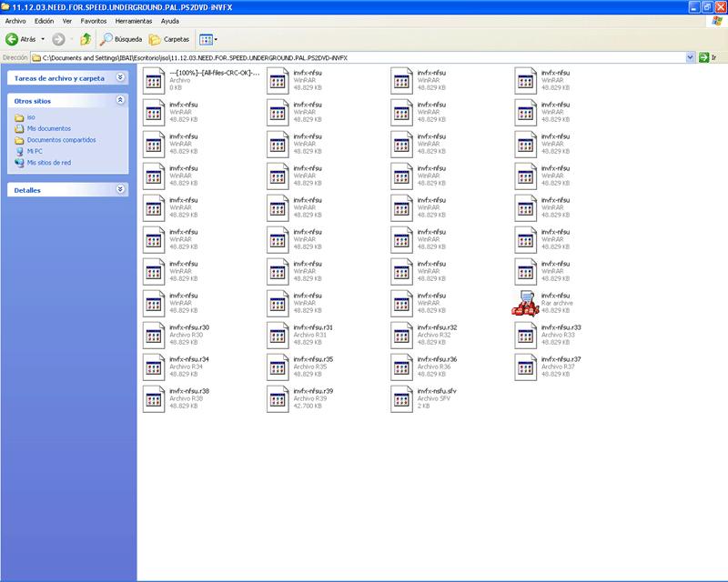Open Mis sitios de red link

tap(49, 163)
